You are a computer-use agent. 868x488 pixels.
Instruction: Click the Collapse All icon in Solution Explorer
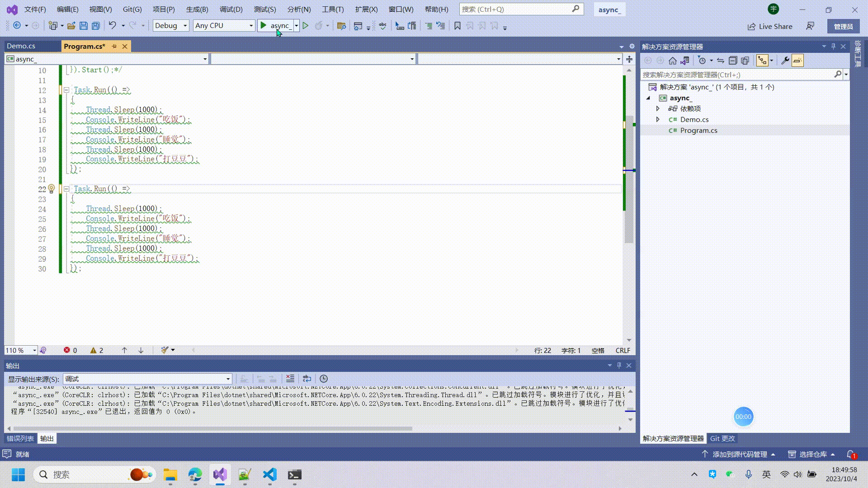733,61
